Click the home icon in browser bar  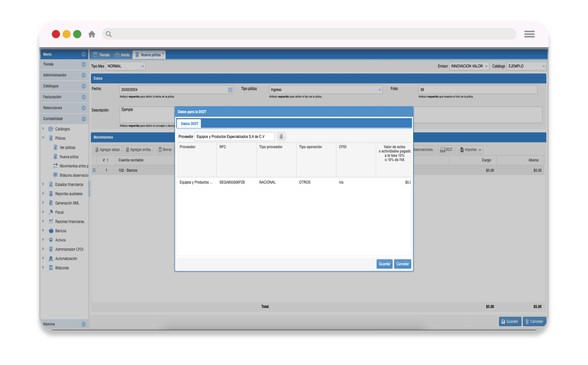pos(92,34)
